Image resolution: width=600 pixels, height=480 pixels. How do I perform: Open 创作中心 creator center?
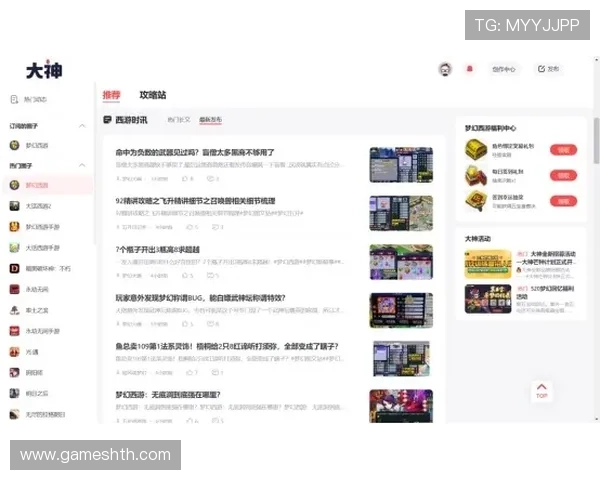click(x=504, y=69)
